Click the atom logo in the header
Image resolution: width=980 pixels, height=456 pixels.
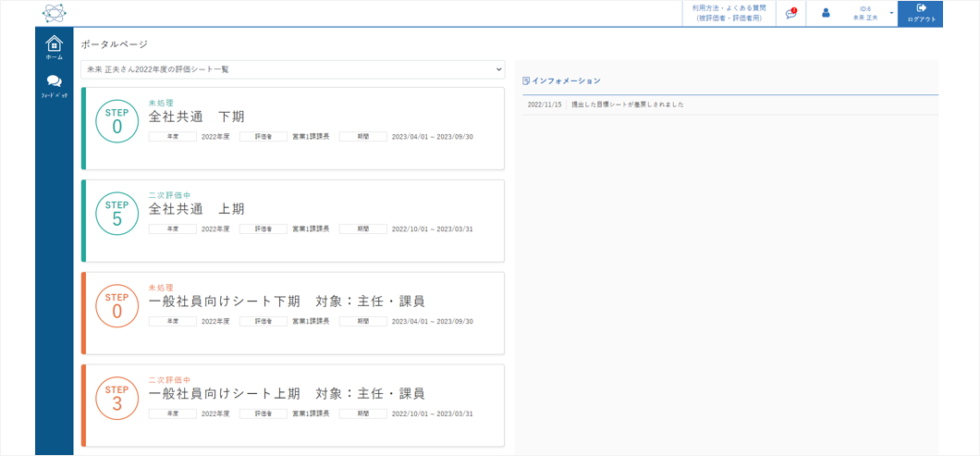55,13
